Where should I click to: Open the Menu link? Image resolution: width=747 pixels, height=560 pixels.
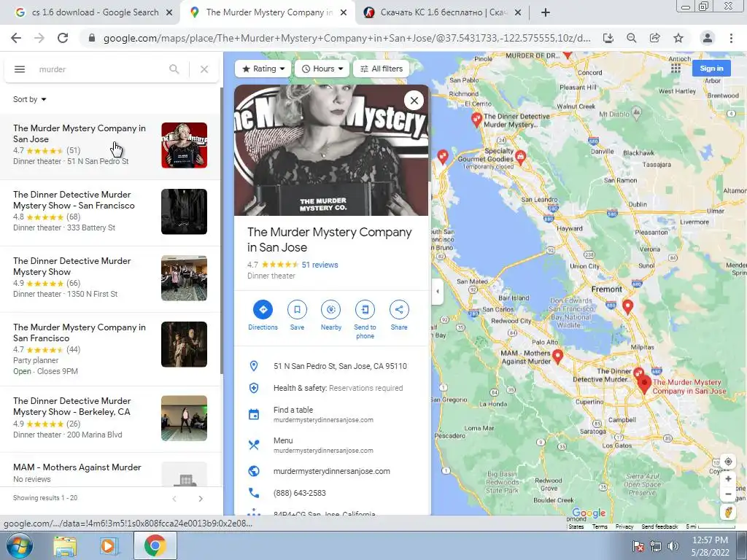click(x=332, y=446)
